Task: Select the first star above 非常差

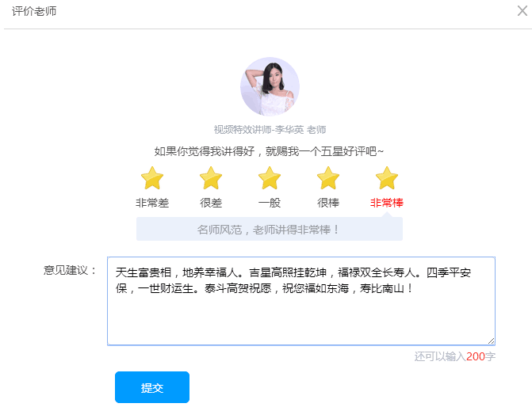Action: coord(151,178)
